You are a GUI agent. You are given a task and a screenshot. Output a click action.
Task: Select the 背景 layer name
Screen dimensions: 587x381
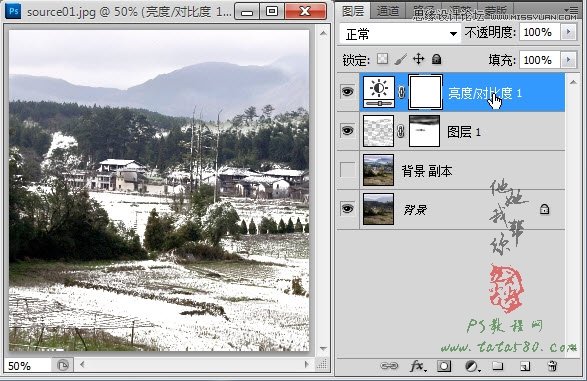415,210
